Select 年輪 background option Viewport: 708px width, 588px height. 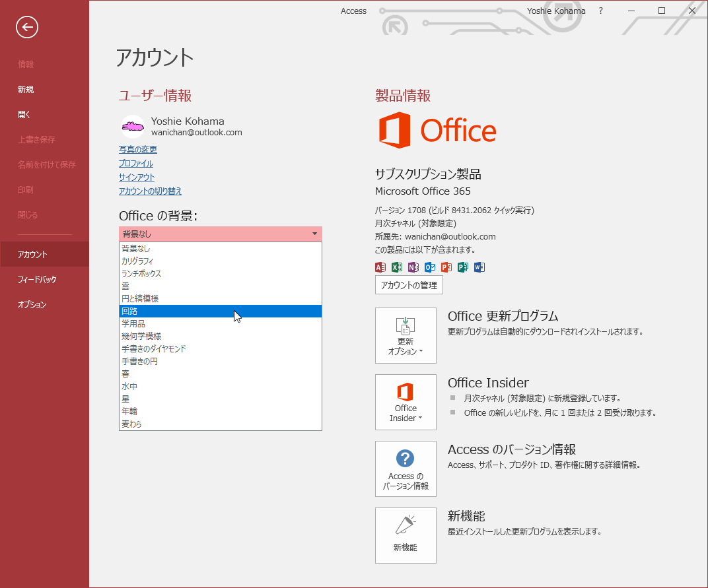tap(221, 411)
